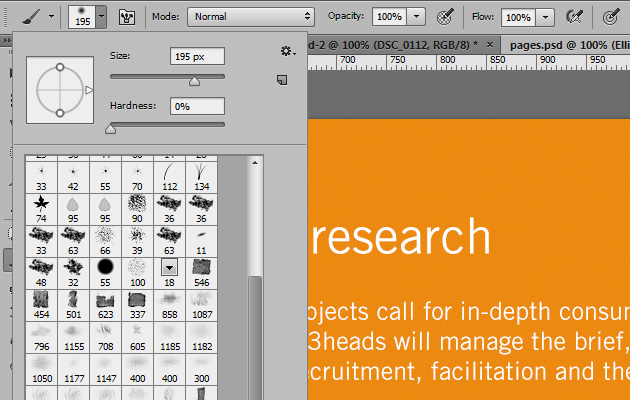Select the 546 square texture brush
The image size is (630, 400).
(x=201, y=273)
